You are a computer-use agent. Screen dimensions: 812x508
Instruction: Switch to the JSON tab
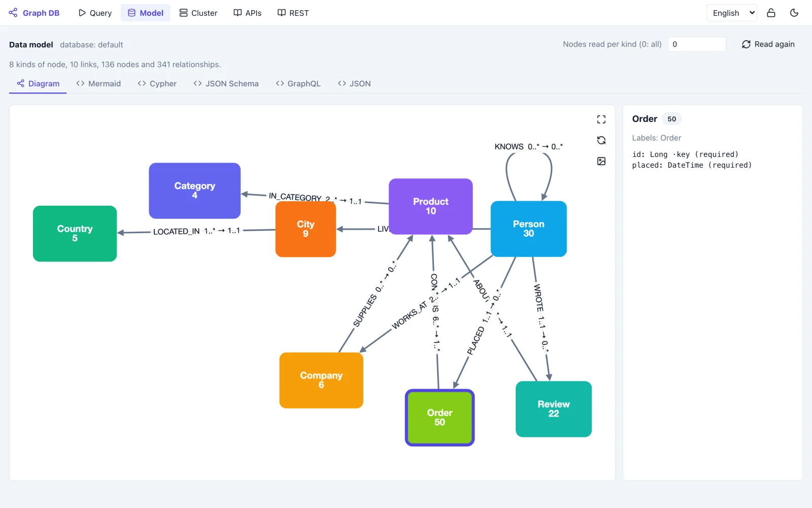pyautogui.click(x=354, y=83)
